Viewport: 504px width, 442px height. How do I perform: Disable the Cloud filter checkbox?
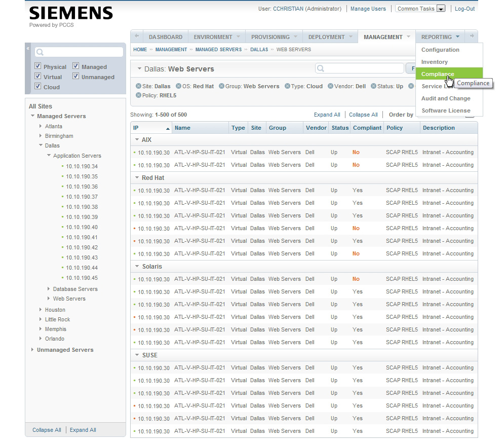click(37, 86)
